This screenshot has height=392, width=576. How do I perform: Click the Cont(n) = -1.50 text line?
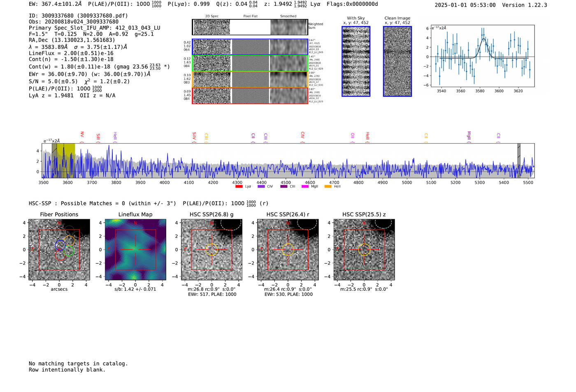tap(71, 59)
